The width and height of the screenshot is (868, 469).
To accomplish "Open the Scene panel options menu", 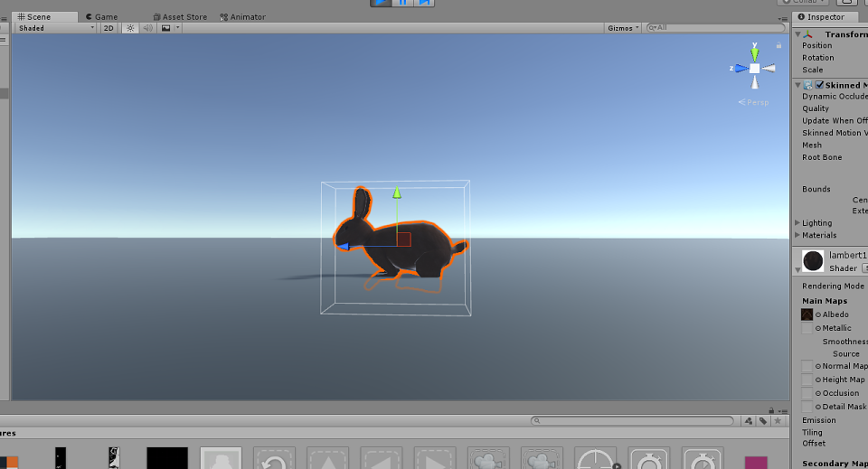I will 782,18.
